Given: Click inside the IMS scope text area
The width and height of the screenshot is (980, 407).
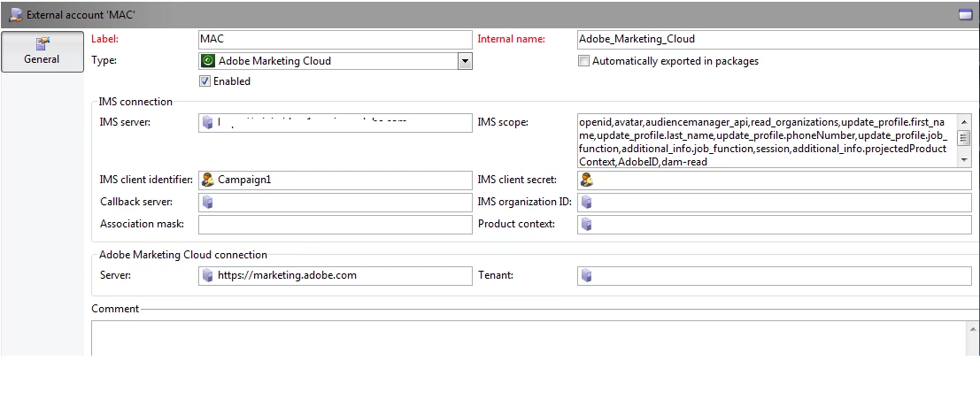Looking at the screenshot, I should [x=767, y=141].
